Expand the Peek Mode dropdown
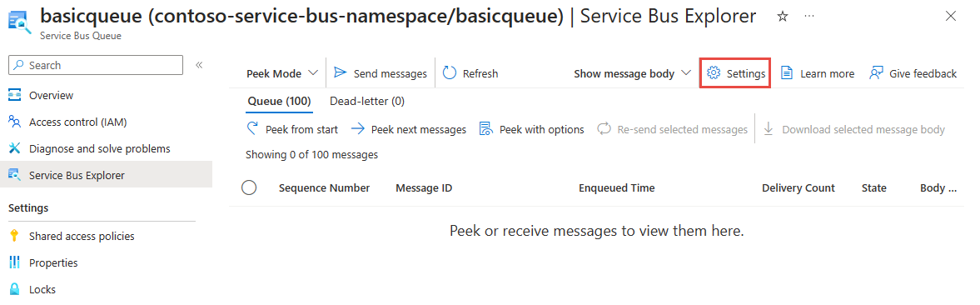Viewport: 980px width, 305px height. [x=283, y=73]
